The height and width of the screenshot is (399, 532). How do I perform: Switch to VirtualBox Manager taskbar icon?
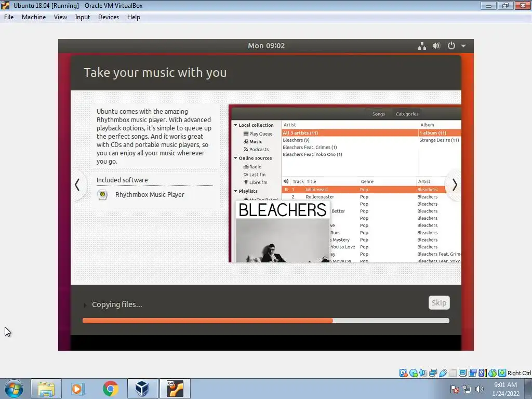coord(142,389)
